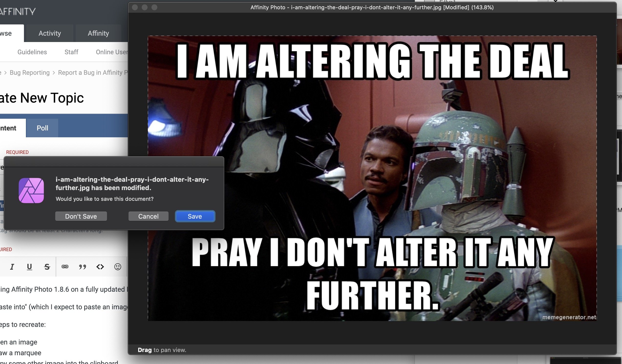The width and height of the screenshot is (622, 364).
Task: Click the Affinity Photo window zoom button
Action: point(154,7)
